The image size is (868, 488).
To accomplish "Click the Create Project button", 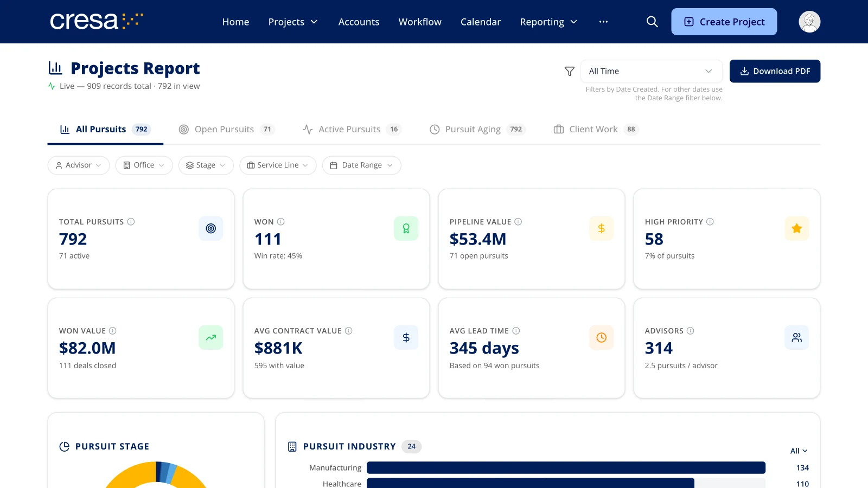I will (724, 22).
